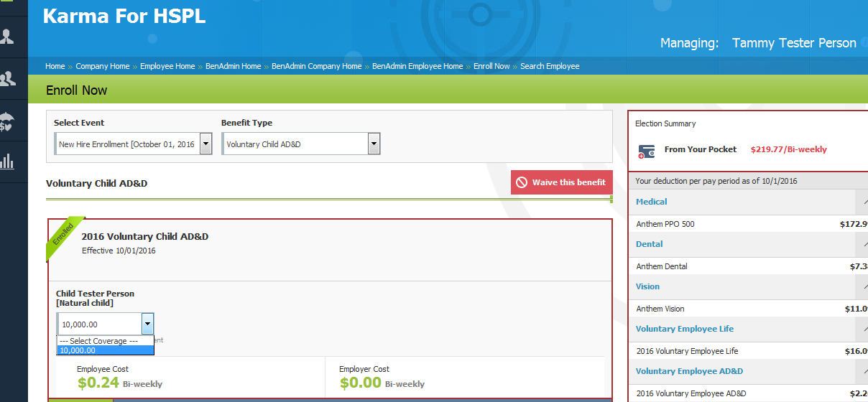The image size is (868, 402).
Task: Collapse the Medical section in Election Summary
Action: 862,202
